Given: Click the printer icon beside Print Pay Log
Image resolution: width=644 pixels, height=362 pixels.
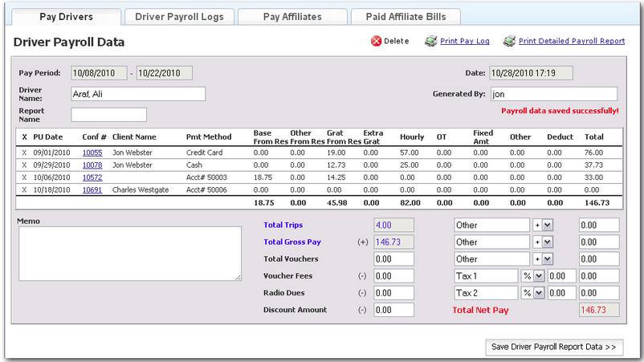Looking at the screenshot, I should pyautogui.click(x=431, y=41).
